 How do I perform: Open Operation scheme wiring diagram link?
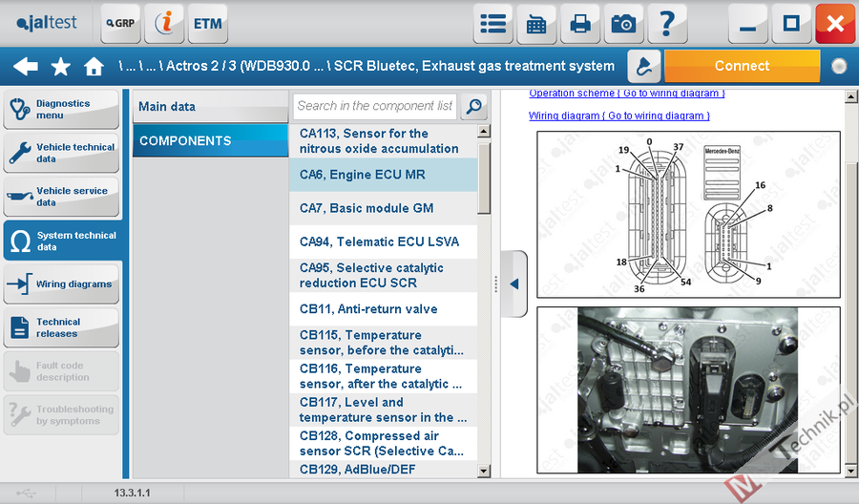click(627, 94)
